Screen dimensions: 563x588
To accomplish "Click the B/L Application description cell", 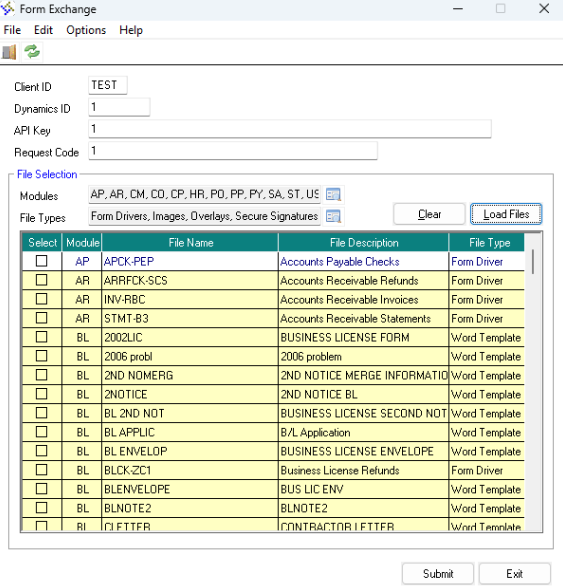I will tap(364, 432).
